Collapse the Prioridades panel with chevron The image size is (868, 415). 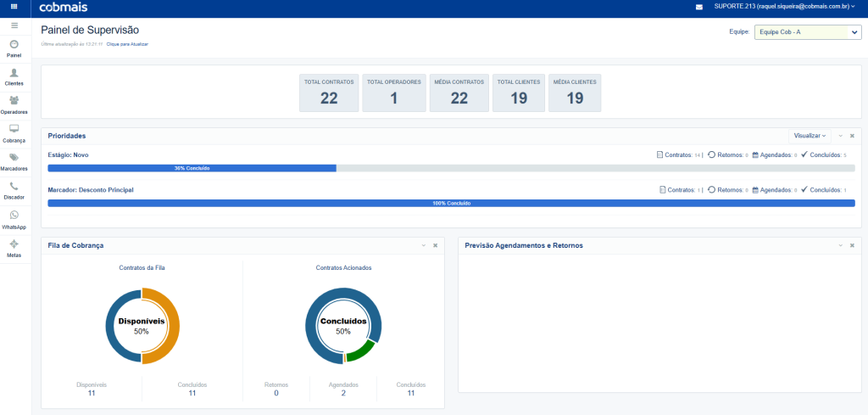840,136
